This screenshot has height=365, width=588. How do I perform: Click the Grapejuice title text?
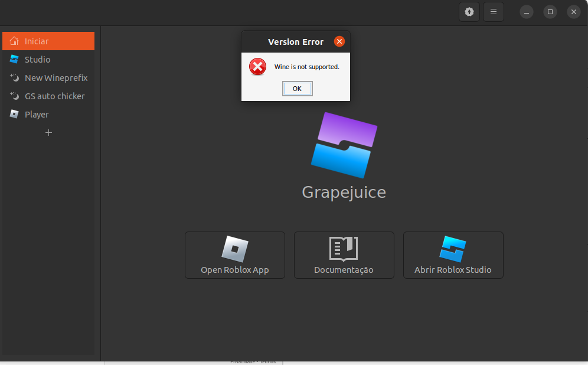coord(344,192)
